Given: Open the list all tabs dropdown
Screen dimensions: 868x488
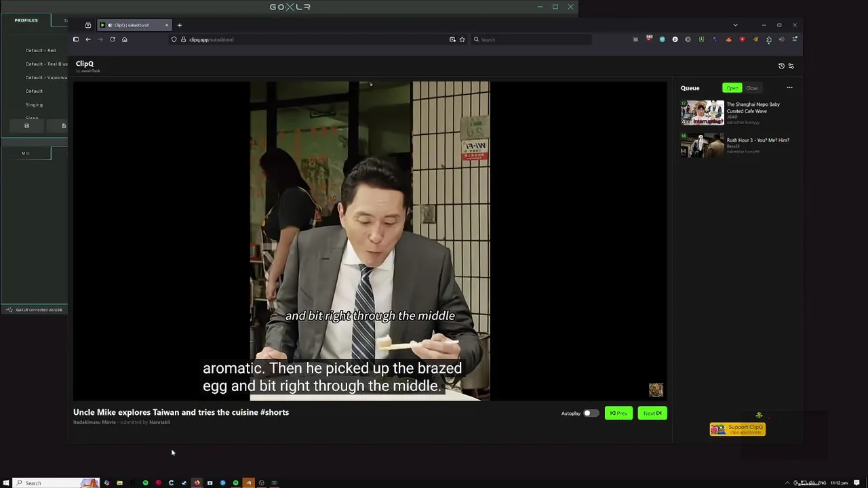Looking at the screenshot, I should pos(735,25).
